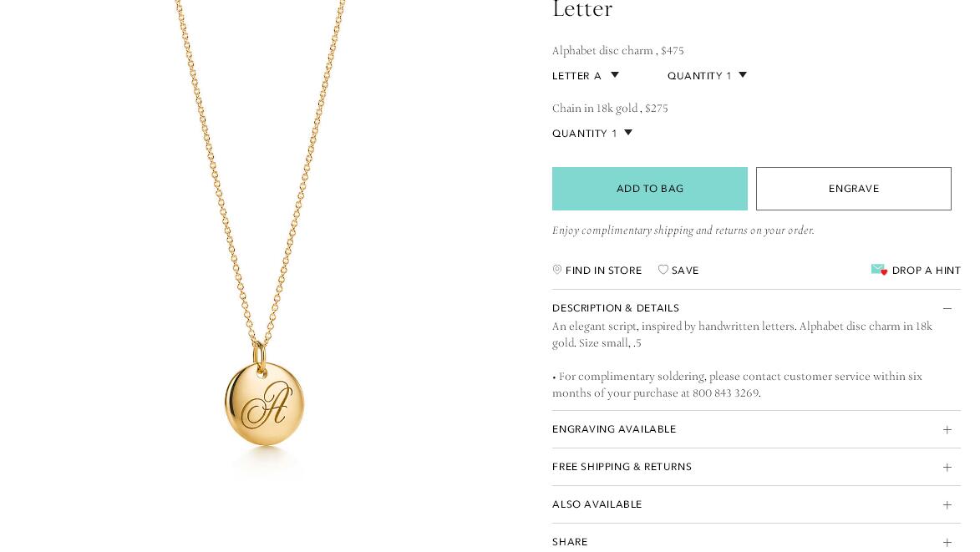Viewport: 980px width, 552px height.
Task: Open the charm Quantity dropdown
Action: pyautogui.click(x=707, y=75)
